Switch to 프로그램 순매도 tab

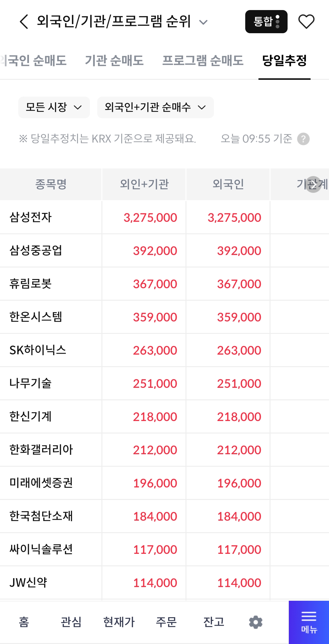pos(203,60)
